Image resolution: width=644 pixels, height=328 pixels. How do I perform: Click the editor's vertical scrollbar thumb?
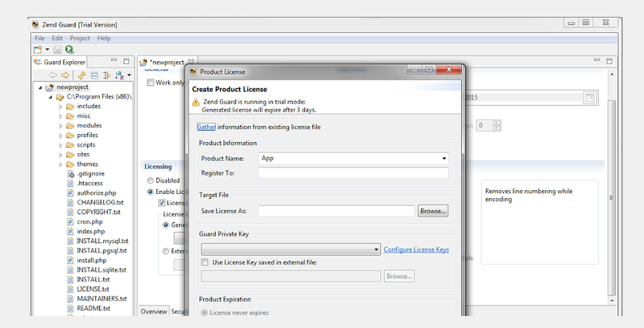(612, 197)
